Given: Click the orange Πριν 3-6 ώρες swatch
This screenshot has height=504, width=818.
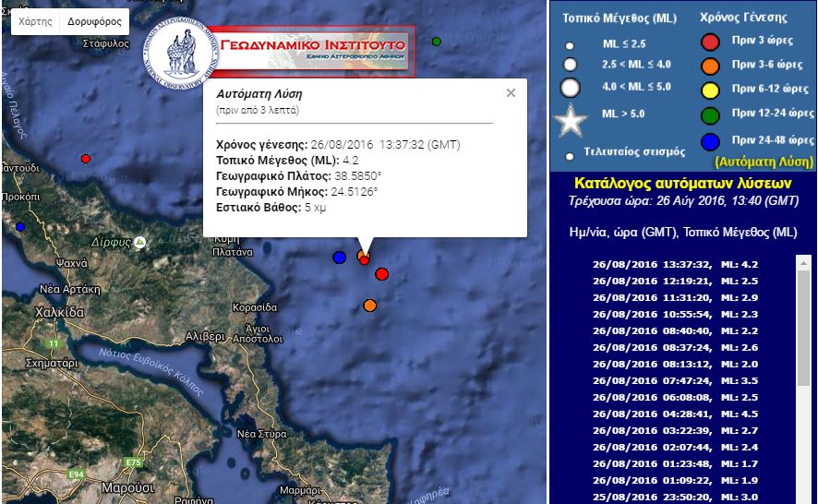Looking at the screenshot, I should coord(711,66).
